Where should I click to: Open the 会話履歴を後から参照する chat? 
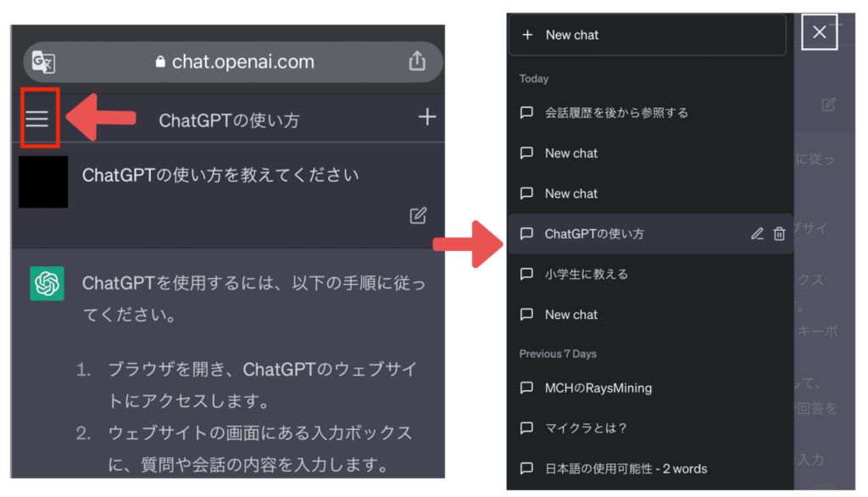615,113
